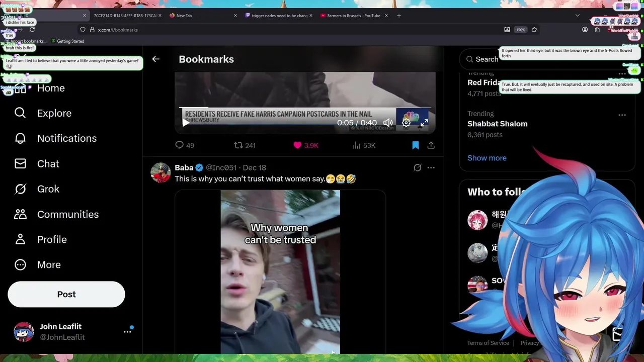Open the Shabbat Shalom trending topic
The height and width of the screenshot is (362, 644).
point(497,124)
